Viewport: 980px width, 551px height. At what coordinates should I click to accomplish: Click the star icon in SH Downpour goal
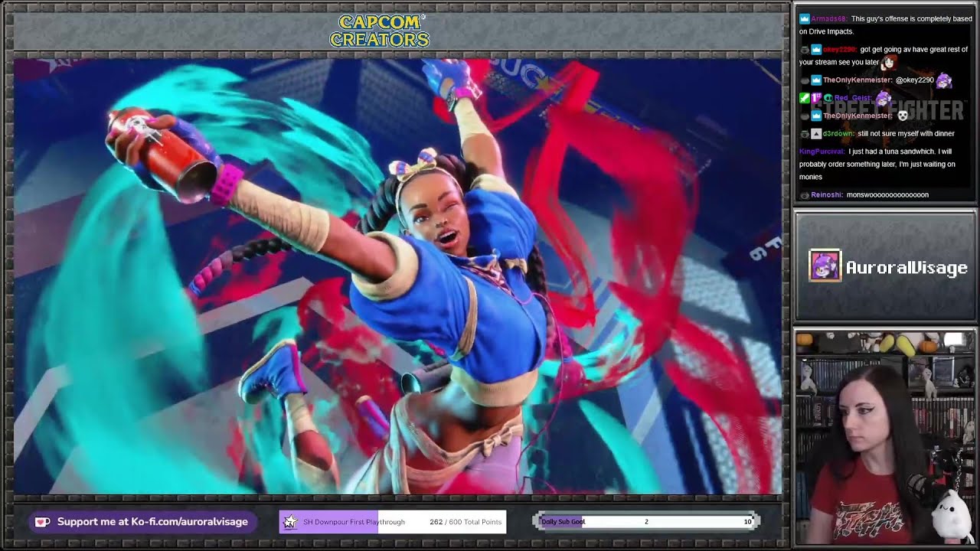289,522
